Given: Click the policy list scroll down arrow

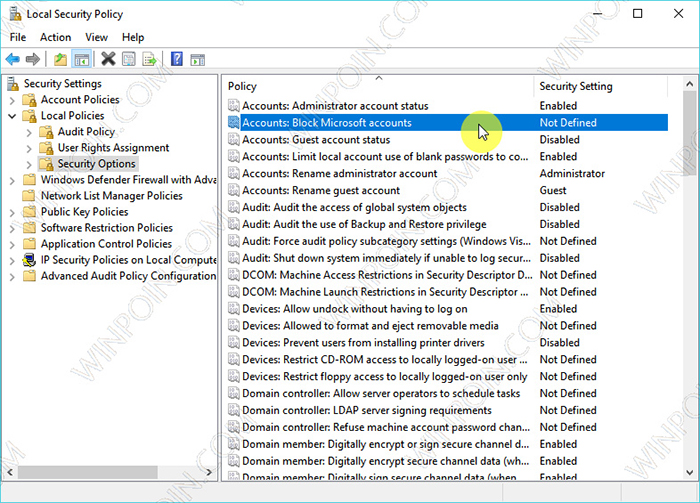Looking at the screenshot, I should pos(690,472).
